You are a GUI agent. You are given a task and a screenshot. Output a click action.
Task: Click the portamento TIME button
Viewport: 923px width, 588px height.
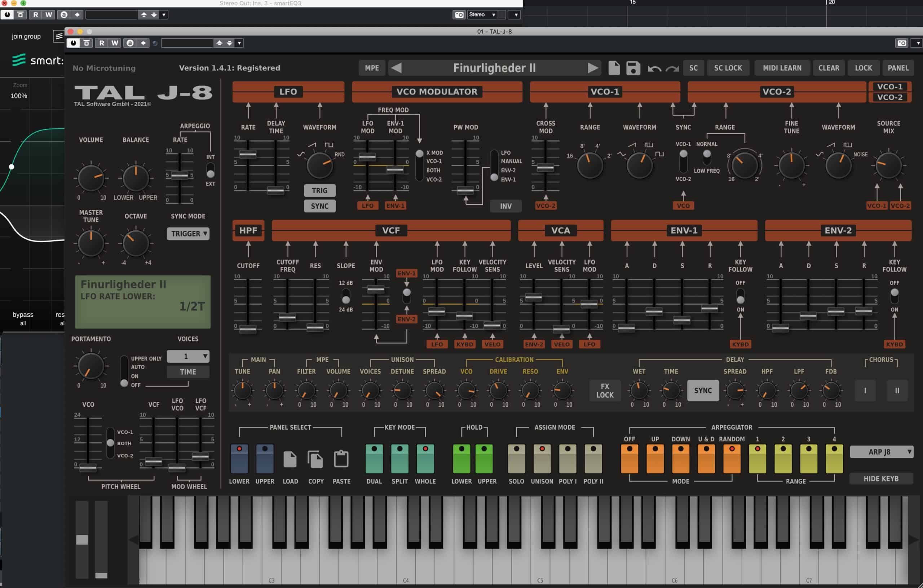188,371
